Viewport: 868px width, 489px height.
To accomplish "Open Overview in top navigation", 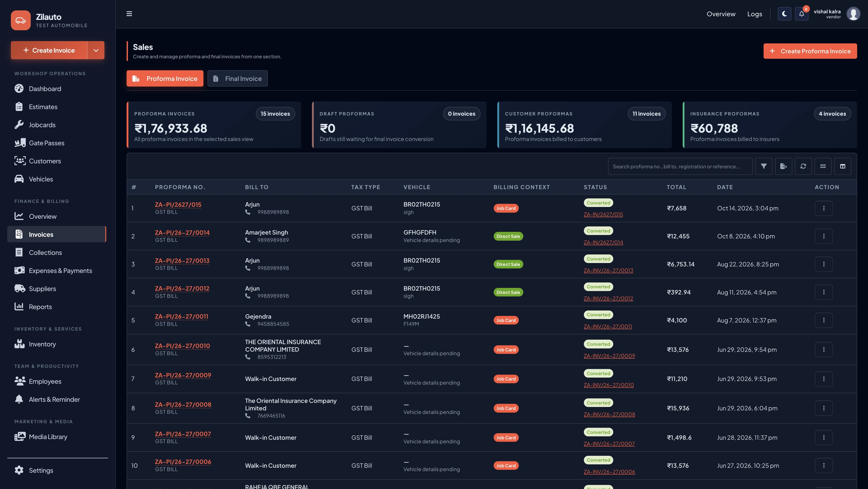I will point(721,14).
